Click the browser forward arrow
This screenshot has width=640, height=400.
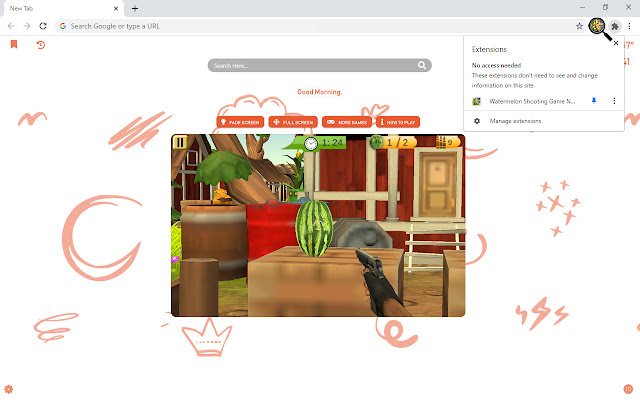coord(27,26)
